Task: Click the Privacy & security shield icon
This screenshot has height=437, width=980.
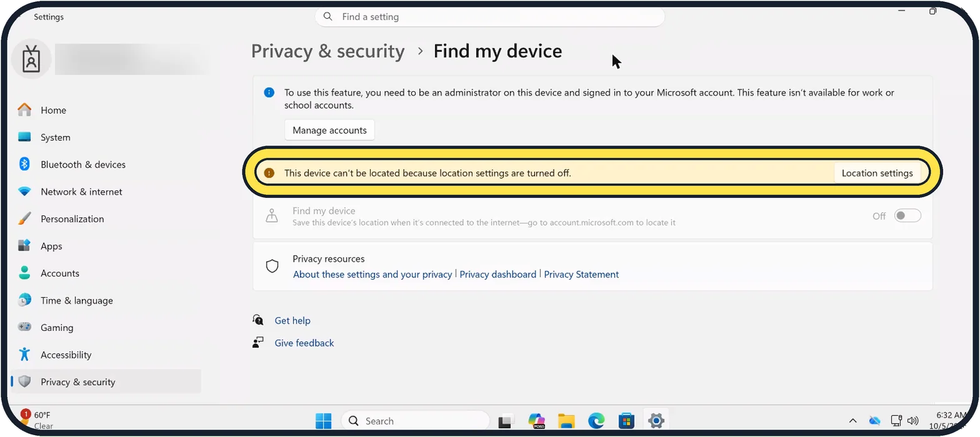Action: click(x=24, y=381)
